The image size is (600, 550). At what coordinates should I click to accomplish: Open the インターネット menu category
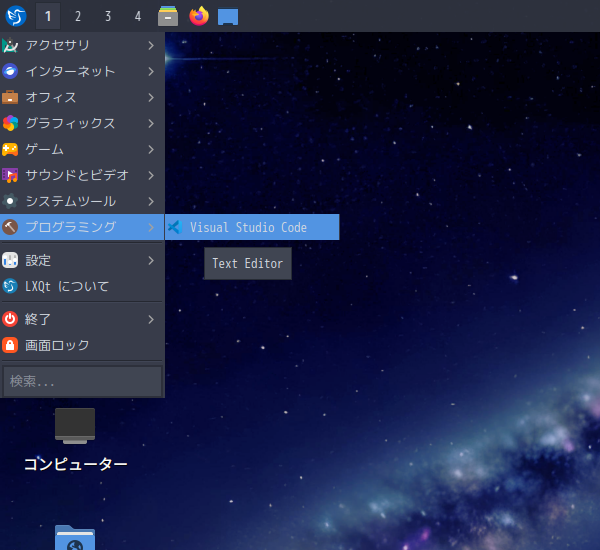pos(82,71)
